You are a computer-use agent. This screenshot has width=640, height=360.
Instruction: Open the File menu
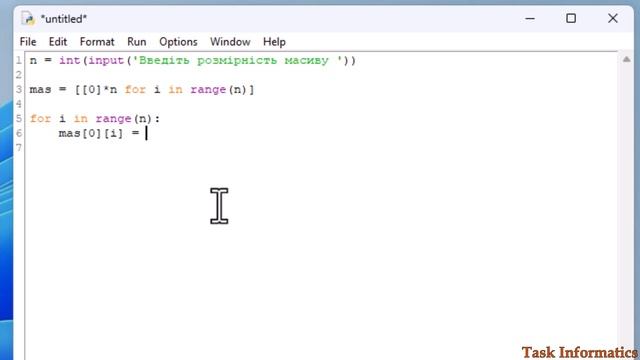(x=28, y=42)
